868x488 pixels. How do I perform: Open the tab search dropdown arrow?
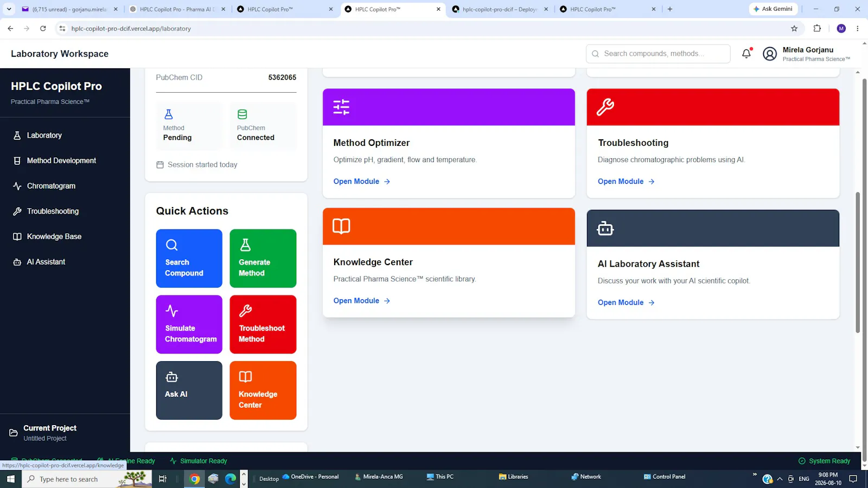click(x=9, y=9)
